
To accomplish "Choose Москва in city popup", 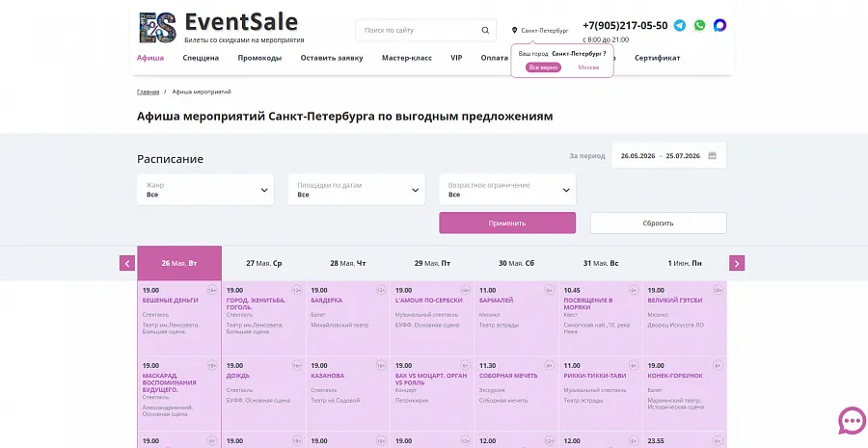I will (588, 66).
